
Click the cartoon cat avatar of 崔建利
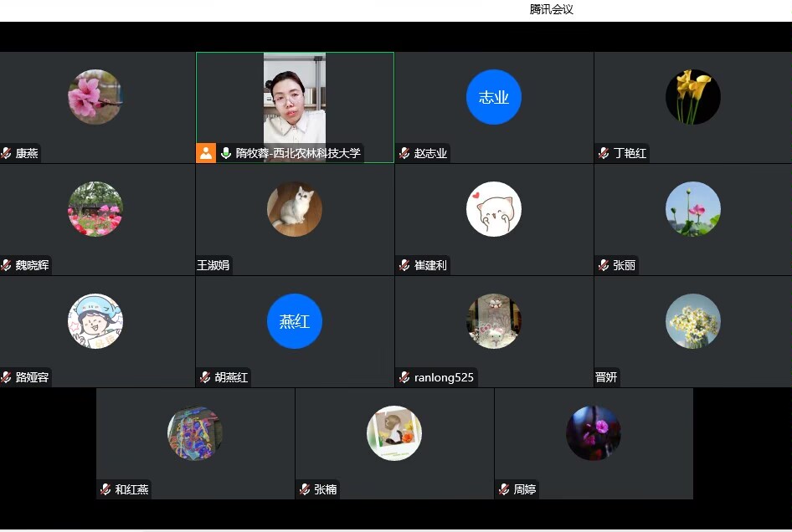[494, 209]
